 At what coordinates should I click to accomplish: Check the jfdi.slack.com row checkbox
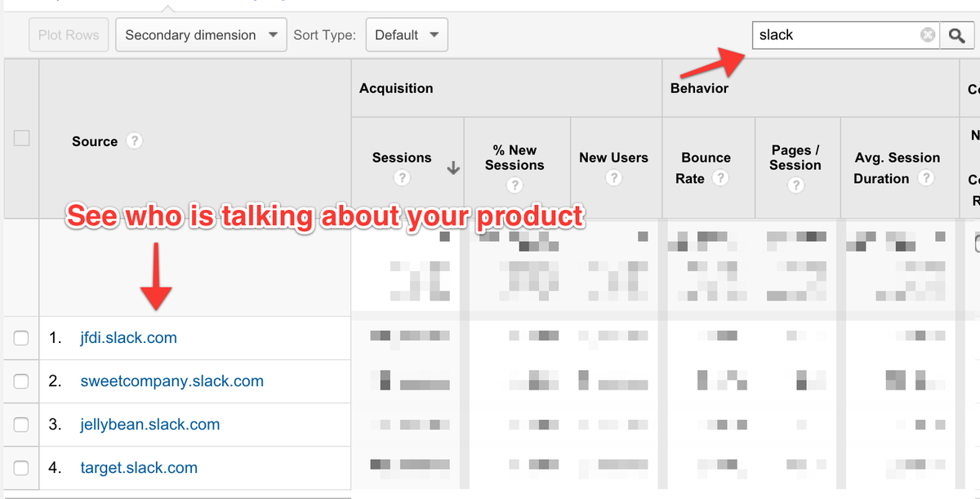click(21, 338)
